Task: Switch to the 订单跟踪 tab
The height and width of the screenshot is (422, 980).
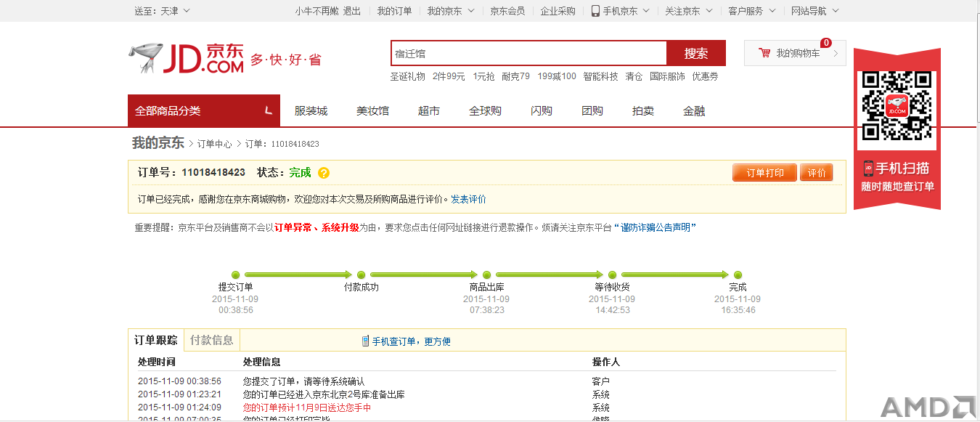Action: (x=156, y=340)
